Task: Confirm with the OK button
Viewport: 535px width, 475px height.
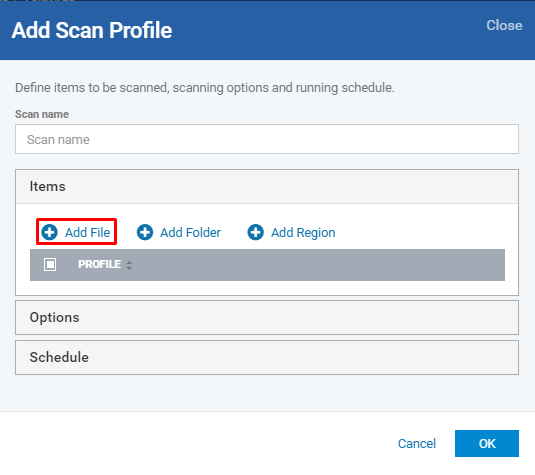Action: tap(487, 444)
